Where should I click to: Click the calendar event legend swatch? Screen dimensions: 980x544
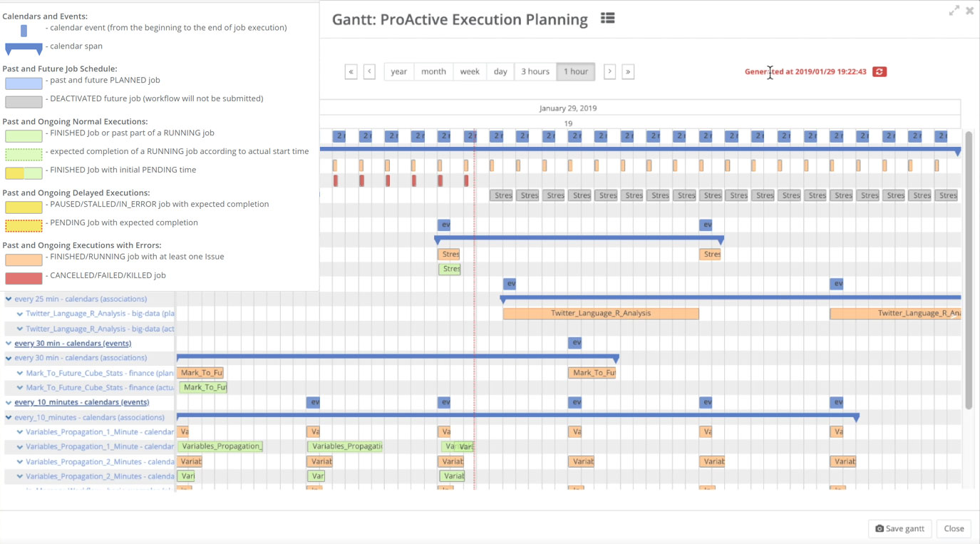click(x=24, y=30)
